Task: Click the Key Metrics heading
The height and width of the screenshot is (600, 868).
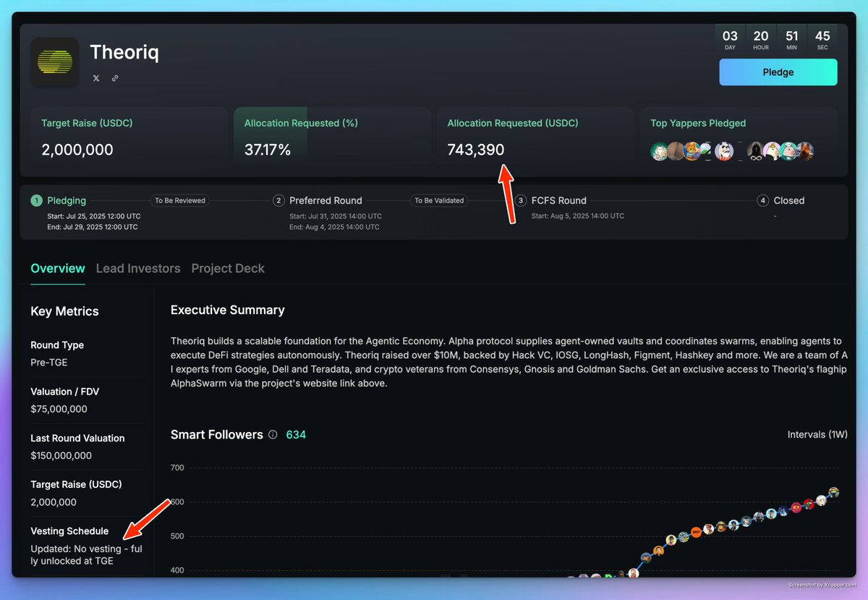Action: [64, 311]
